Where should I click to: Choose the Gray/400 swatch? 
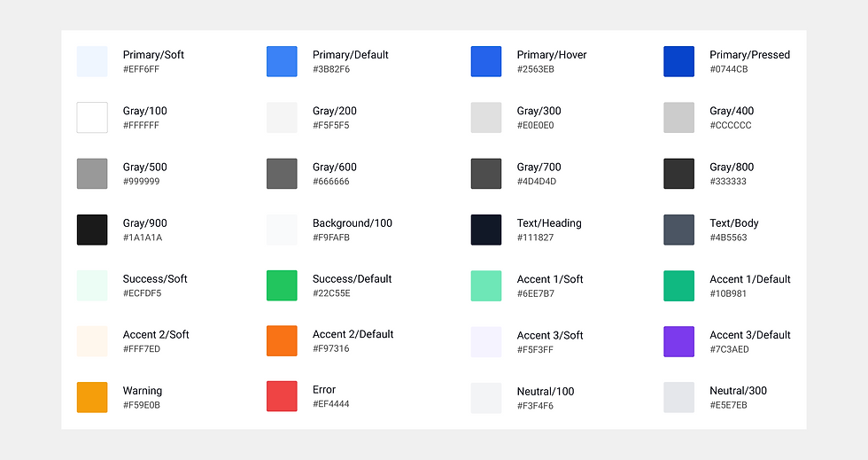click(x=678, y=118)
